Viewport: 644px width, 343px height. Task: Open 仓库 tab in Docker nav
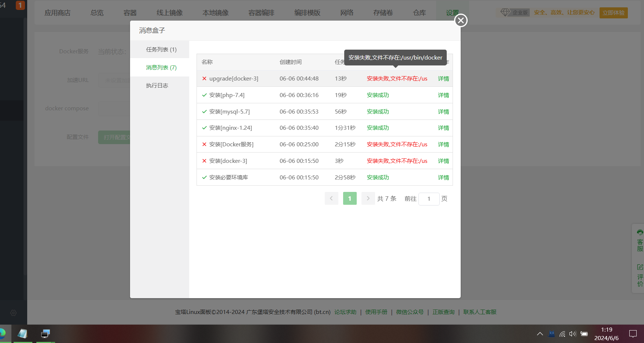(420, 13)
